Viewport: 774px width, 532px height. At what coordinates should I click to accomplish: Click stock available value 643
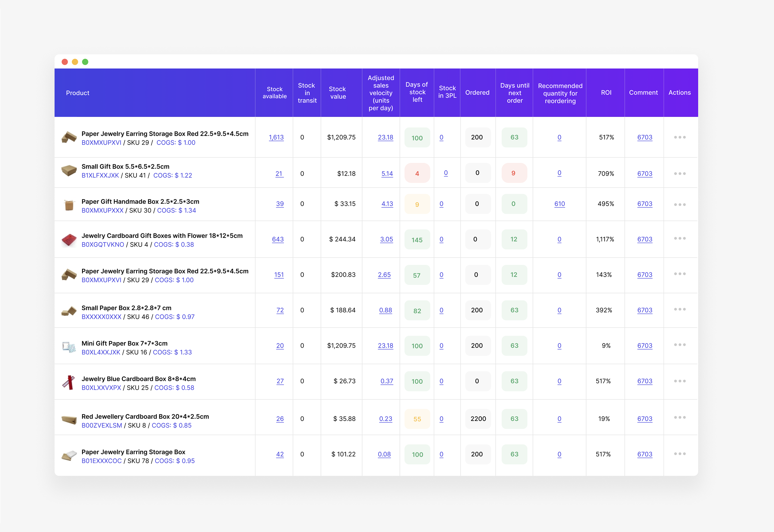click(x=278, y=239)
